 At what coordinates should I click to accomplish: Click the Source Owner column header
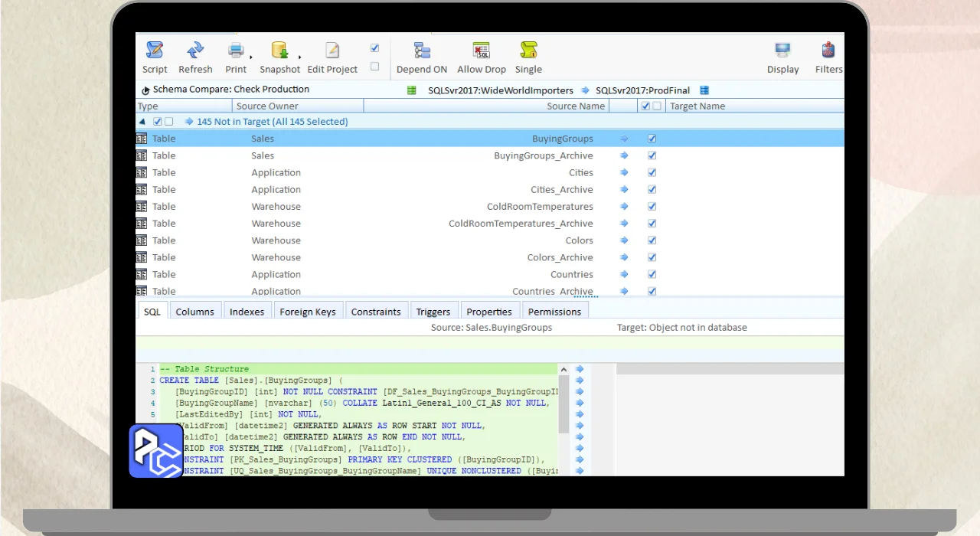267,106
